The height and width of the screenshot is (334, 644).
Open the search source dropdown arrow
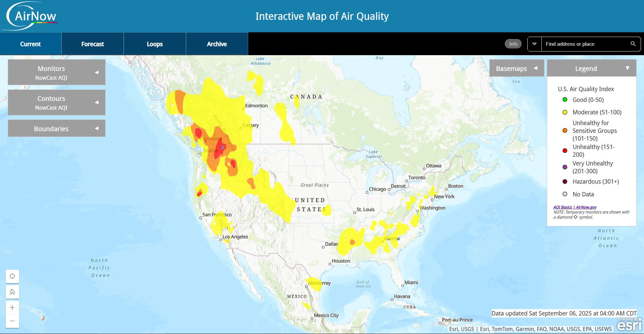coord(534,44)
